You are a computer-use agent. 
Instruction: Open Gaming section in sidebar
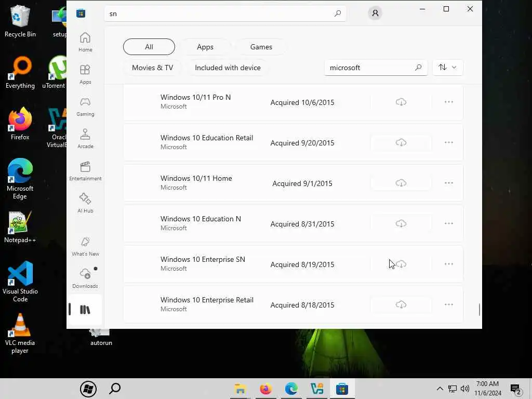pos(85,107)
